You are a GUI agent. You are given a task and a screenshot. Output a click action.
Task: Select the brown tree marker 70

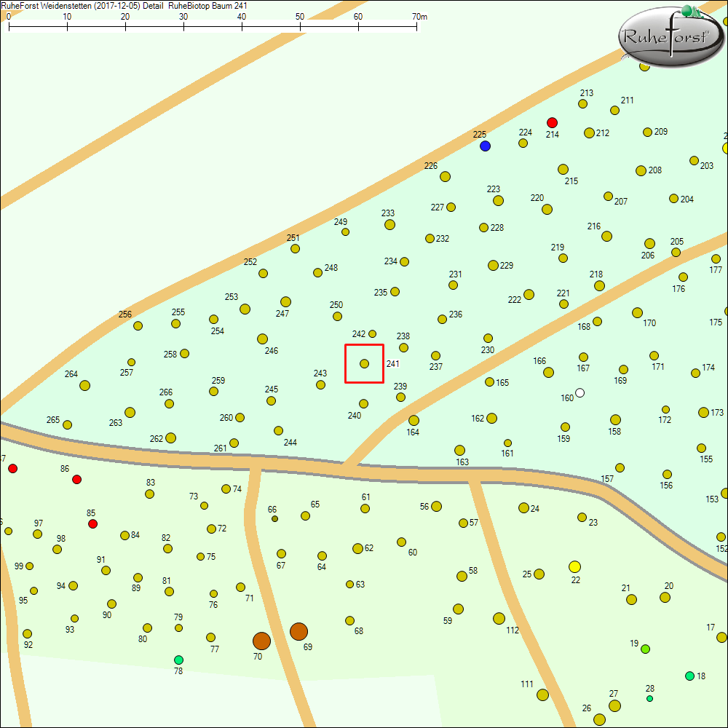[261, 641]
